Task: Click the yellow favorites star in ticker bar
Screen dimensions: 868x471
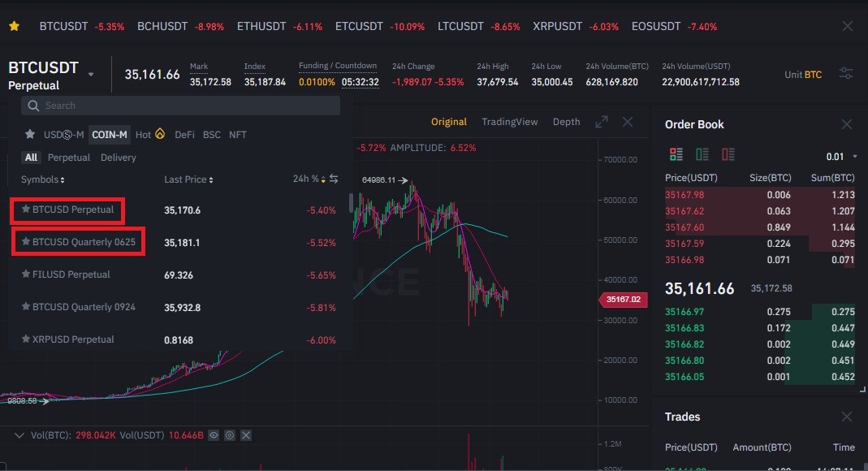Action: [x=15, y=26]
